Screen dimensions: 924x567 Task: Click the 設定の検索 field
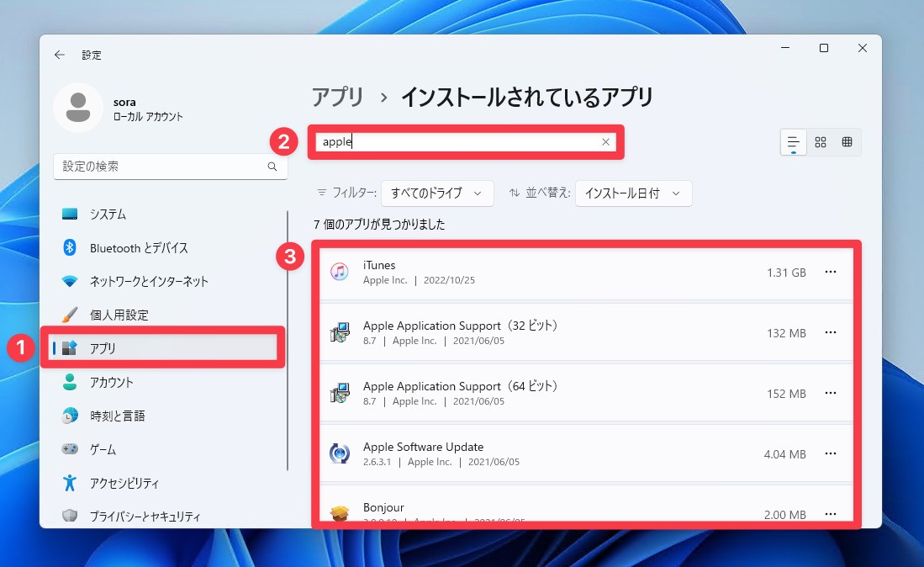(x=171, y=167)
